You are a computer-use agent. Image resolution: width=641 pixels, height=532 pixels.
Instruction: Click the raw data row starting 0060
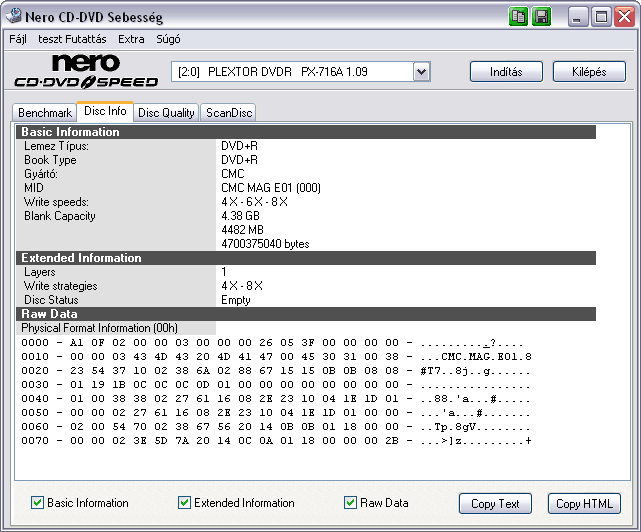[x=276, y=426]
